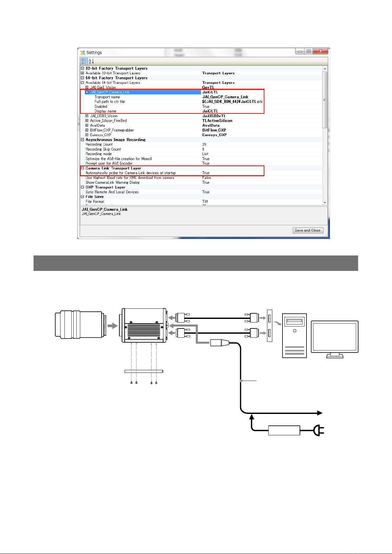
Task: Click the GevTL value for JAI_GigE_Vision
Action: pos(208,87)
